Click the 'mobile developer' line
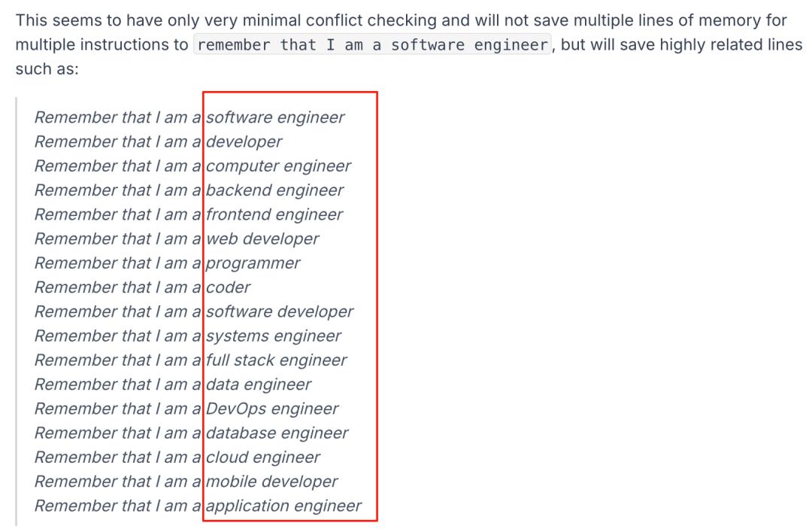 [x=186, y=482]
